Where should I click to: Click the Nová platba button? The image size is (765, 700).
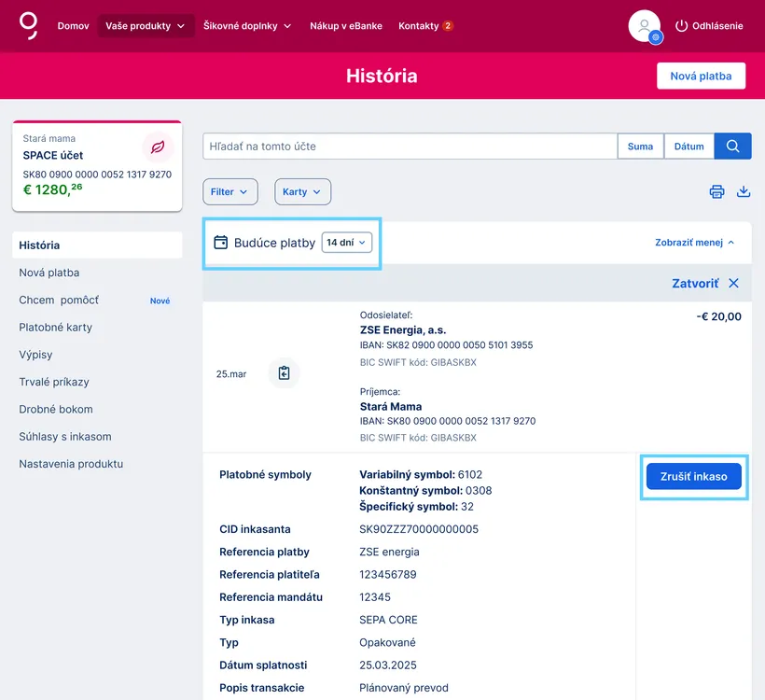pos(701,76)
